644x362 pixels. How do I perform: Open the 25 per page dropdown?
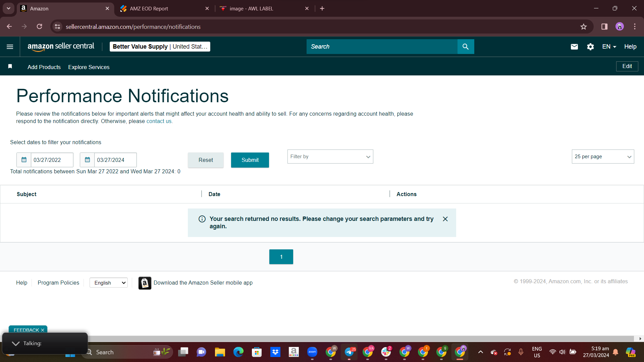603,157
